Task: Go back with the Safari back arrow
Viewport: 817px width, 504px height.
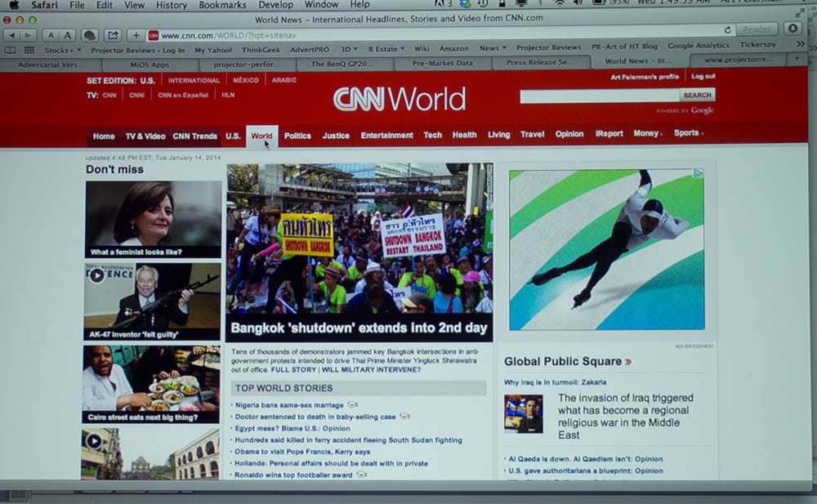Action: [12, 35]
